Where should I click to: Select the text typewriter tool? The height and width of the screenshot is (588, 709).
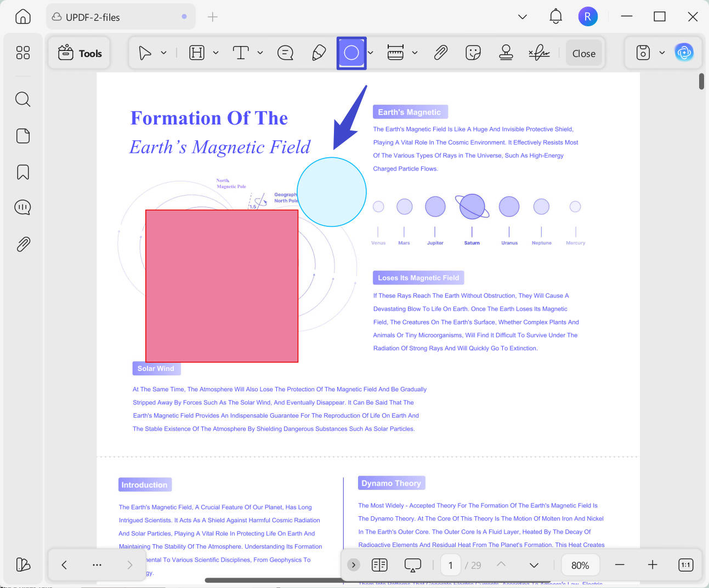click(241, 53)
